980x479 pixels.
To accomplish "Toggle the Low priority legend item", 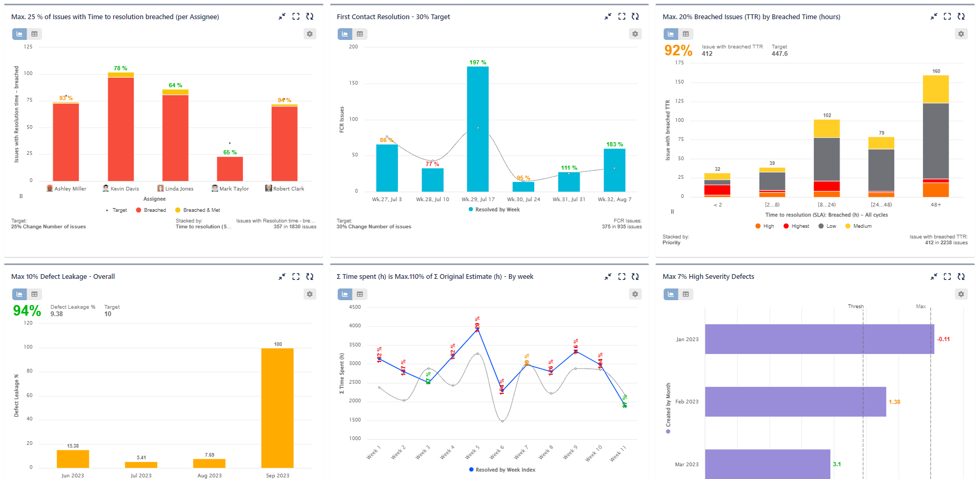I will (828, 226).
